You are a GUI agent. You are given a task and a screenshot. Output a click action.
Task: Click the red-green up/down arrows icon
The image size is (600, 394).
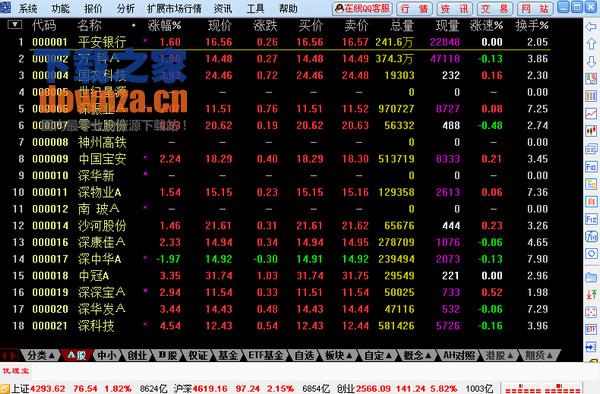591,294
